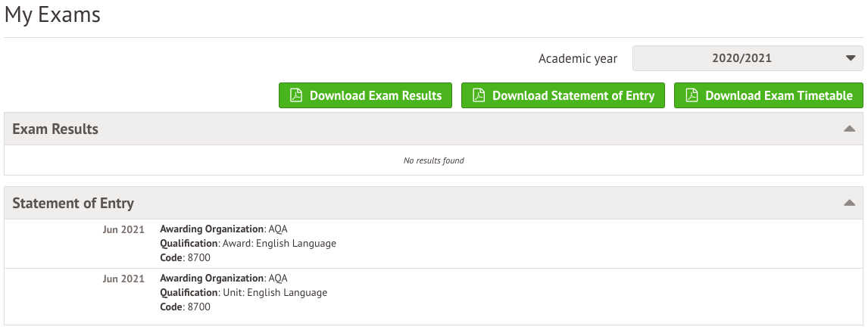Select the Unit: English Language qualification line
The image size is (868, 333).
pos(244,293)
